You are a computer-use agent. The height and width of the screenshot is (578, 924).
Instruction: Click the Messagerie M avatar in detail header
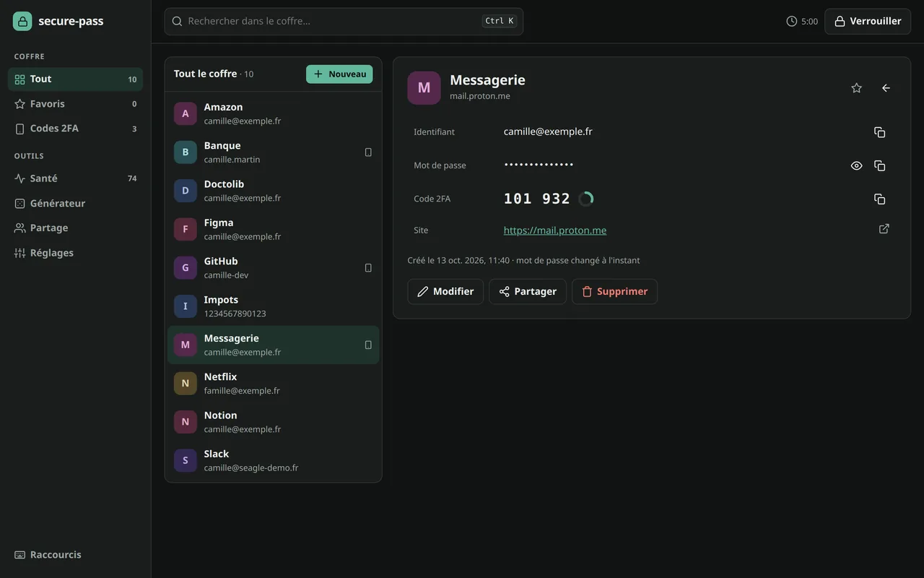(424, 88)
